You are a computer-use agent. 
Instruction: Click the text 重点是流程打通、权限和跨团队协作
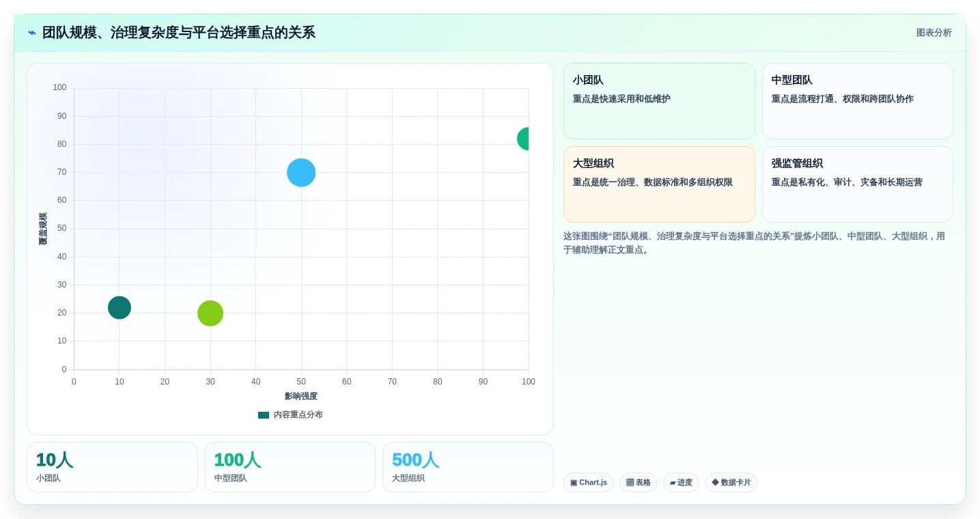point(842,99)
